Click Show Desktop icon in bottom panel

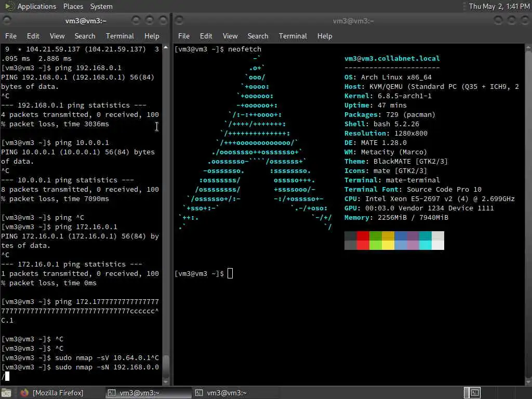(x=6, y=393)
